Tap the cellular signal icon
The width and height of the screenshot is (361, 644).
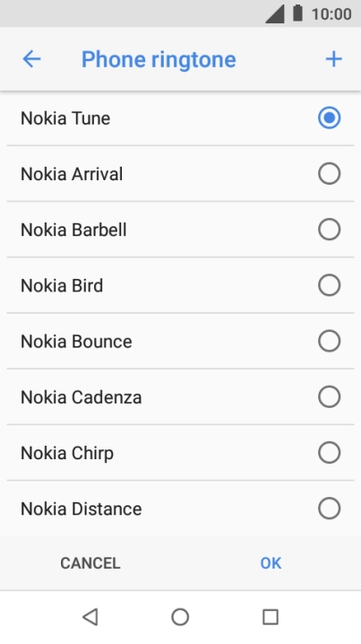275,14
